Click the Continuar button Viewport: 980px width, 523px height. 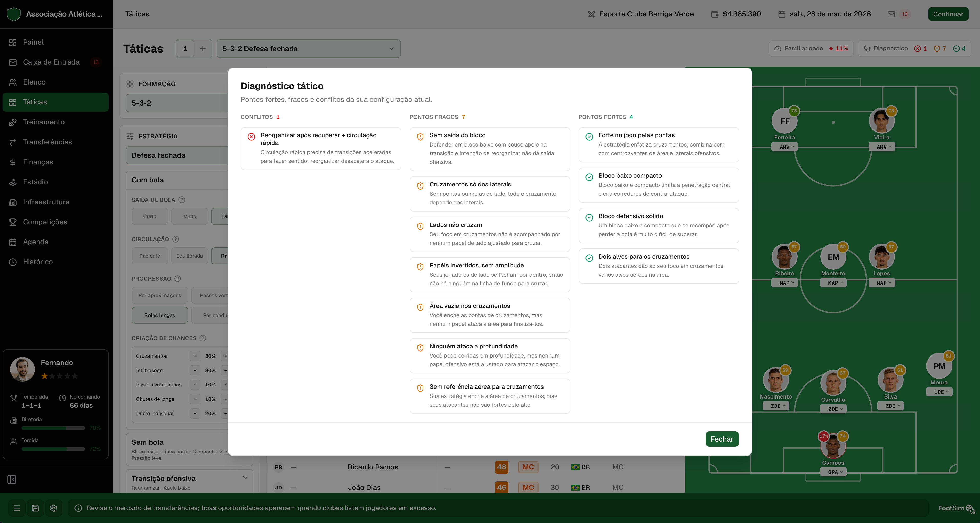[x=948, y=14]
